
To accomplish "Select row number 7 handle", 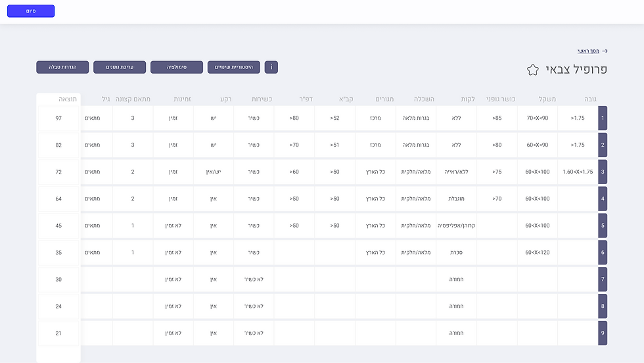I will coord(603,279).
